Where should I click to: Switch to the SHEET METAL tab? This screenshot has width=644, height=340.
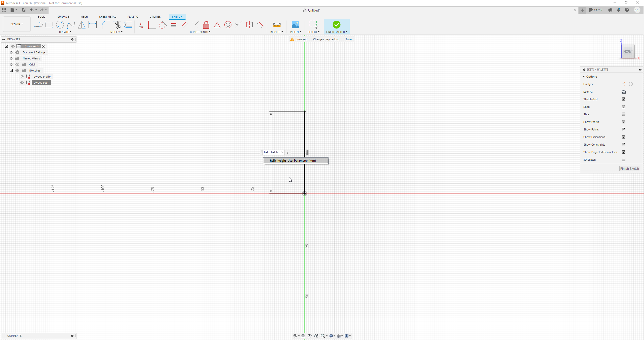pos(107,17)
